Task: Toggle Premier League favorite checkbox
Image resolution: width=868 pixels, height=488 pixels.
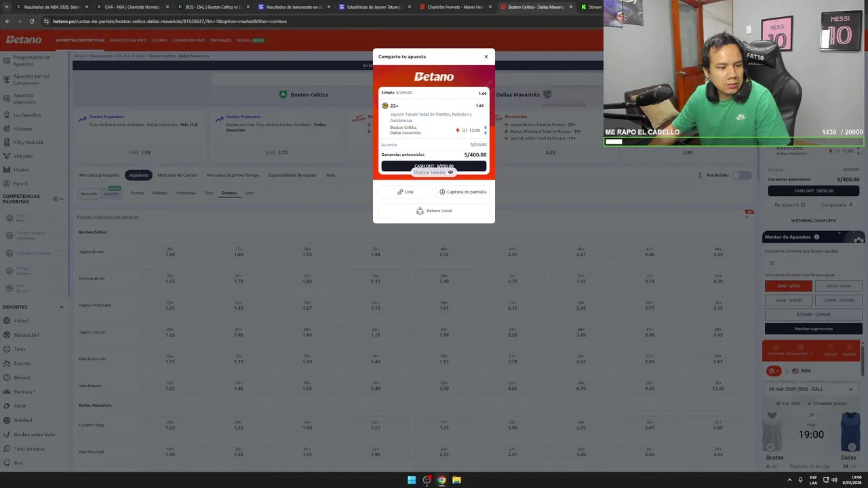Action: coord(57,235)
